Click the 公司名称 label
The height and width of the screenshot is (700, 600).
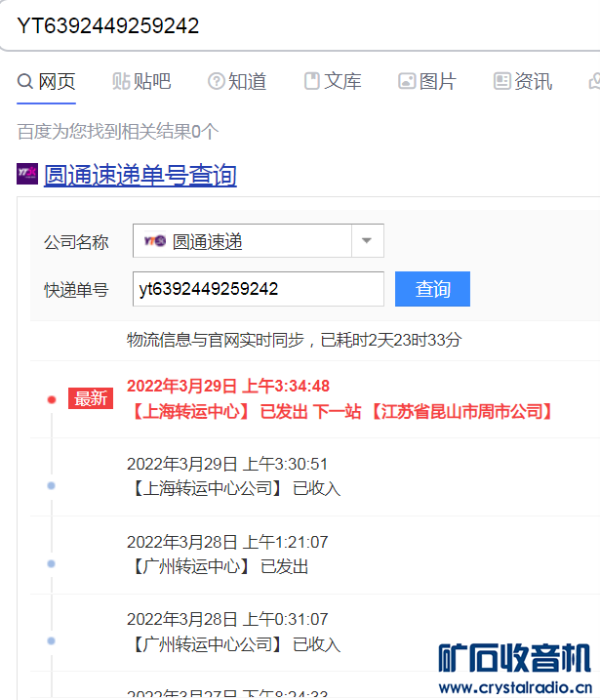[x=76, y=242]
